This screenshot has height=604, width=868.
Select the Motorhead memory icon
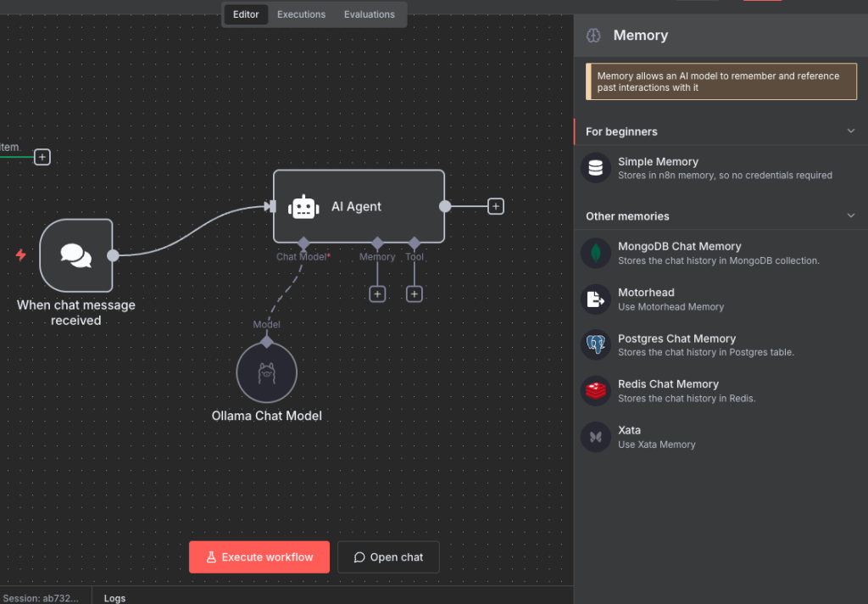(596, 299)
